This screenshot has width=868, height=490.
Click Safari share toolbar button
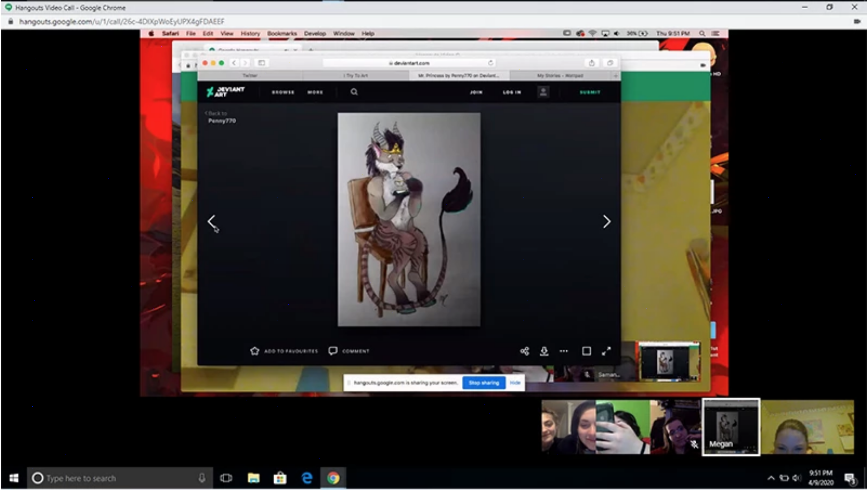point(592,63)
